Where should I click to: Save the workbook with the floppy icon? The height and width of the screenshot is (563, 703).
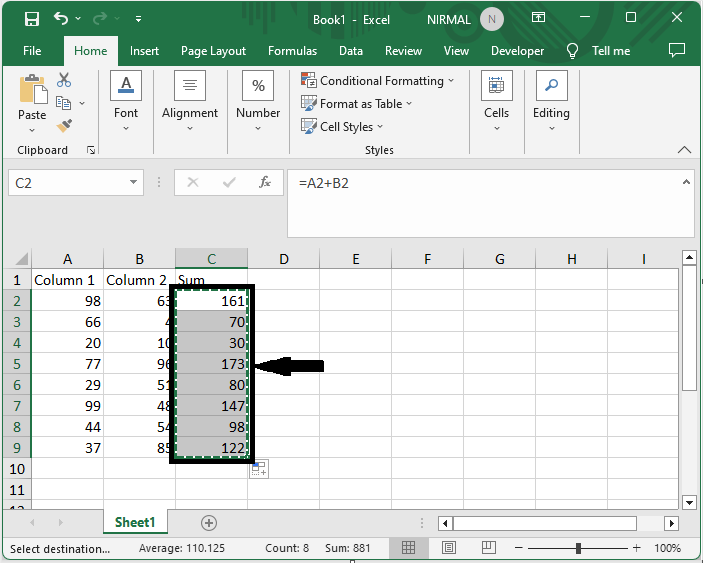tap(32, 19)
